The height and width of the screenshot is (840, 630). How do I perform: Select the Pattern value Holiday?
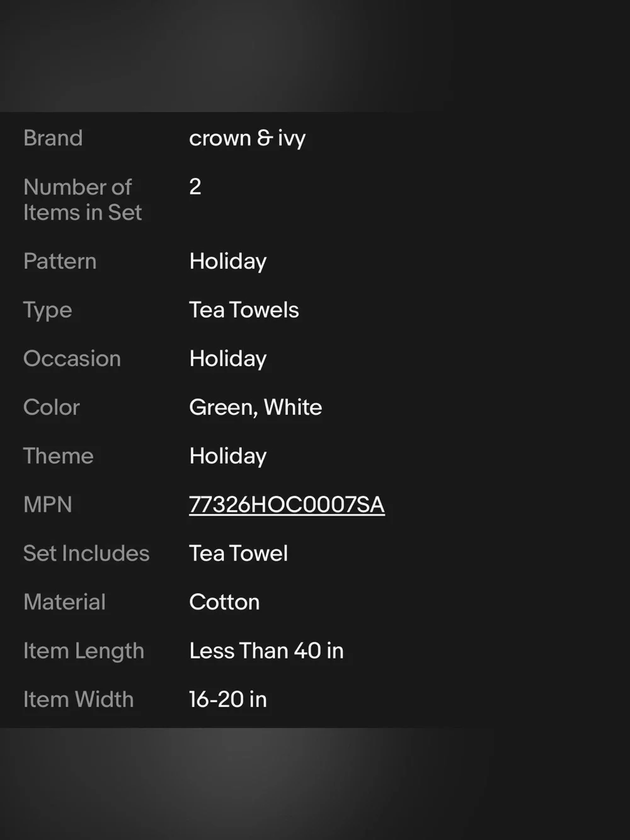228,262
